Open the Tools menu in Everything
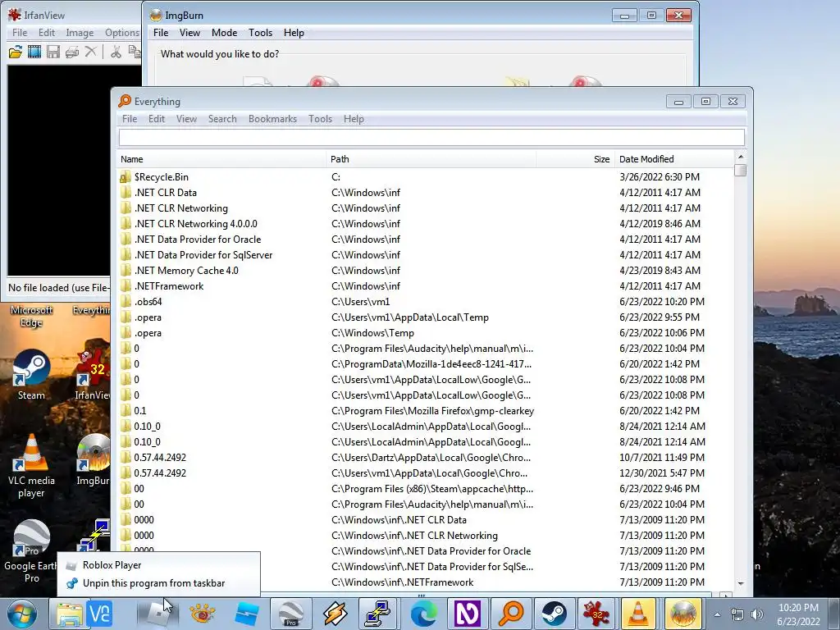 point(321,119)
